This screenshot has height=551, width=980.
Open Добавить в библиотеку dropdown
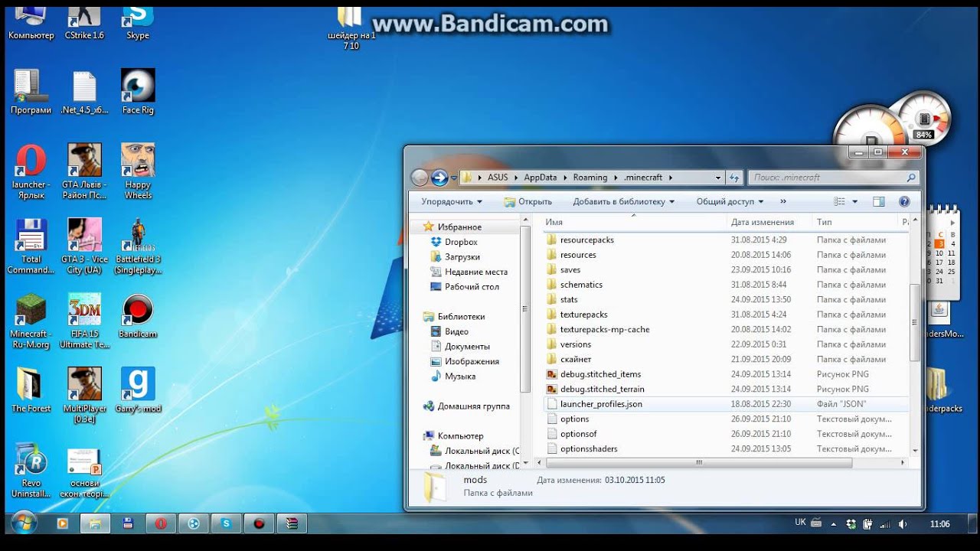click(624, 202)
